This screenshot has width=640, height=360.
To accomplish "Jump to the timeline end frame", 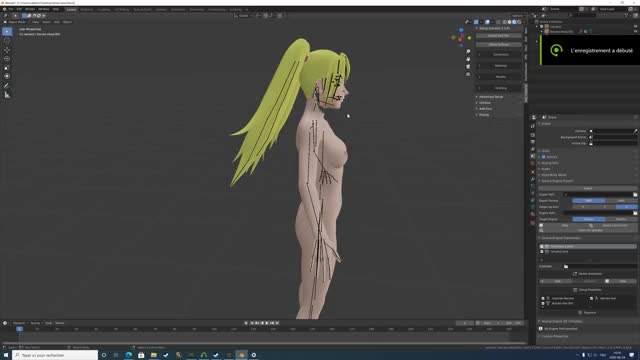I will coord(277,323).
